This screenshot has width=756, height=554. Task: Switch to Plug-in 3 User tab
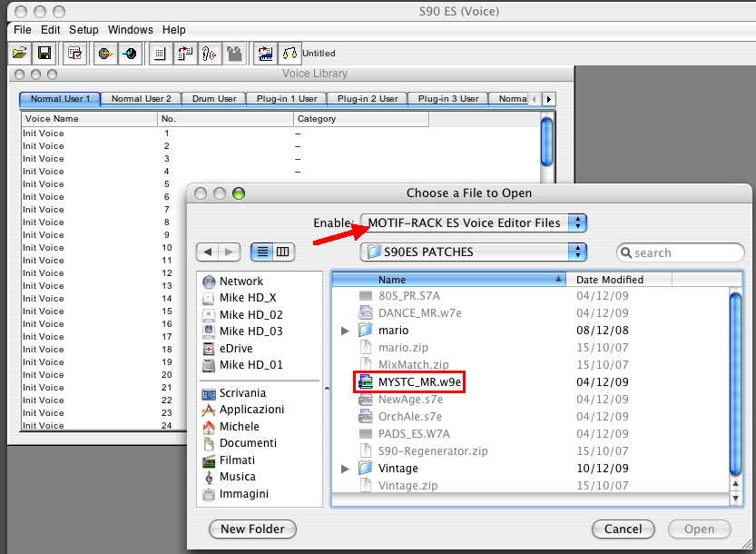point(448,99)
